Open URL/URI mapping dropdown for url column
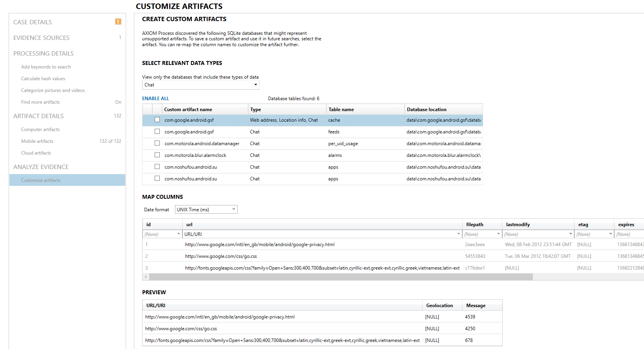The width and height of the screenshot is (644, 349). [x=322, y=234]
